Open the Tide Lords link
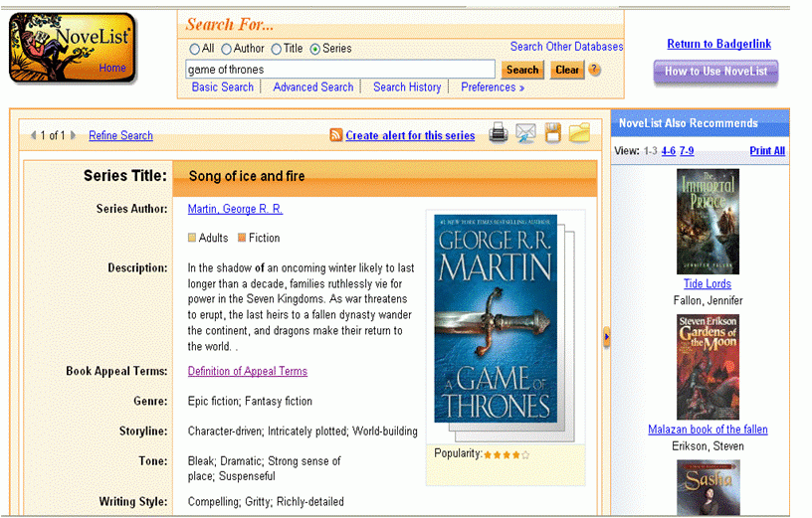This screenshot has width=812, height=518. pos(708,283)
